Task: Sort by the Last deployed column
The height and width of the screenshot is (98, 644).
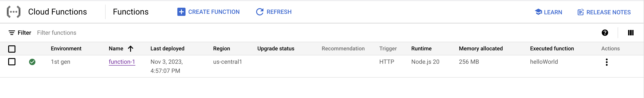Action: point(167,49)
